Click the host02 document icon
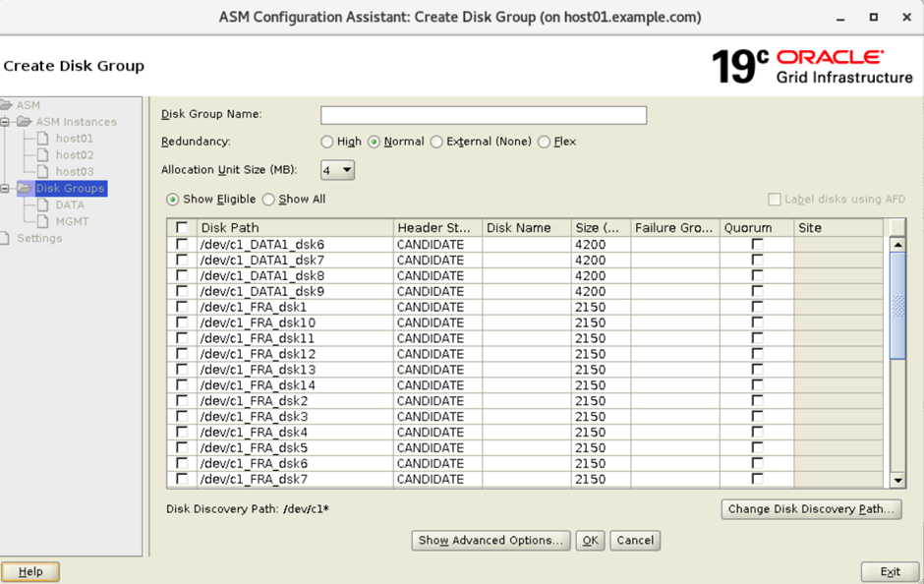Screen dimensions: 924x584 coord(43,155)
